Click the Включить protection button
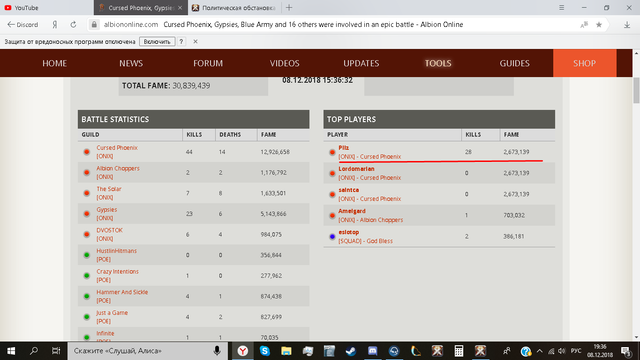Viewport: 640px width, 360px height. click(157, 42)
